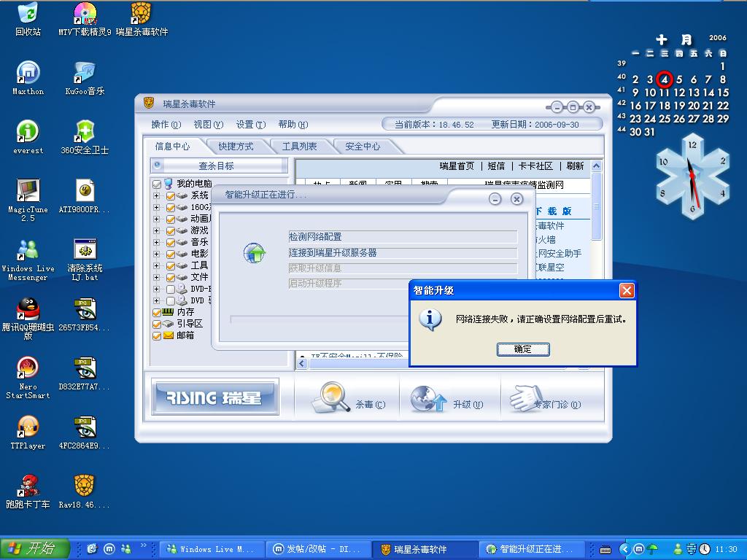Minimize the 智能升级正在进行 window
The width and height of the screenshot is (747, 560).
(495, 199)
